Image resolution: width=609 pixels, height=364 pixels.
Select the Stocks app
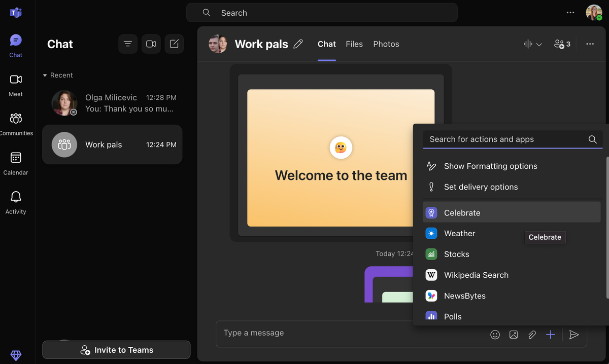tap(512, 254)
